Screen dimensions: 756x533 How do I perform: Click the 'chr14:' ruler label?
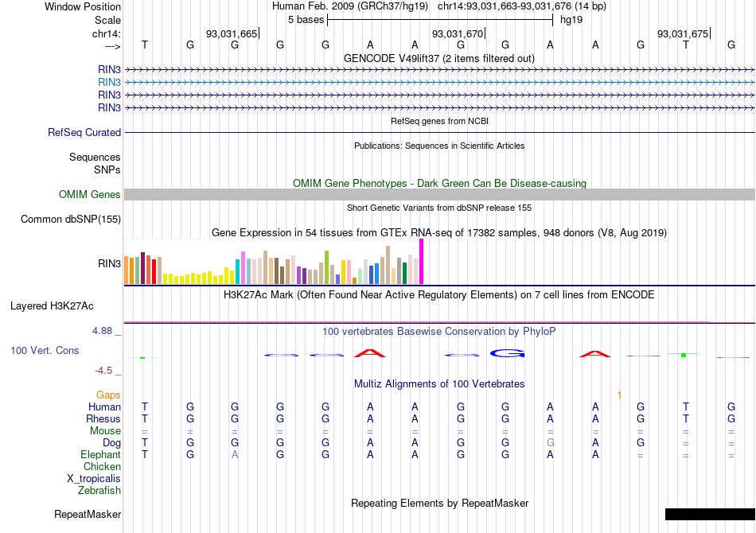tap(107, 33)
